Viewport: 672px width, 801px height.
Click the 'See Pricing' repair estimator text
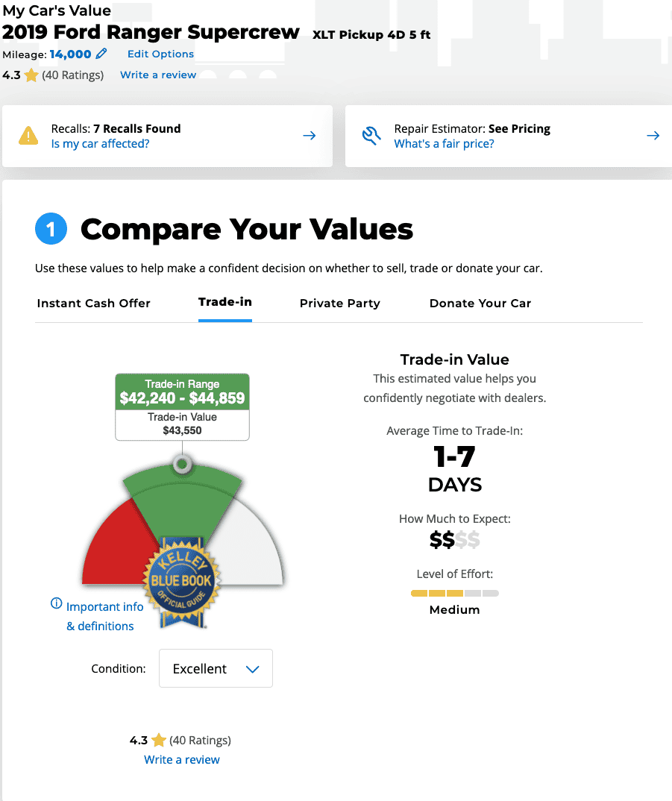pos(519,129)
